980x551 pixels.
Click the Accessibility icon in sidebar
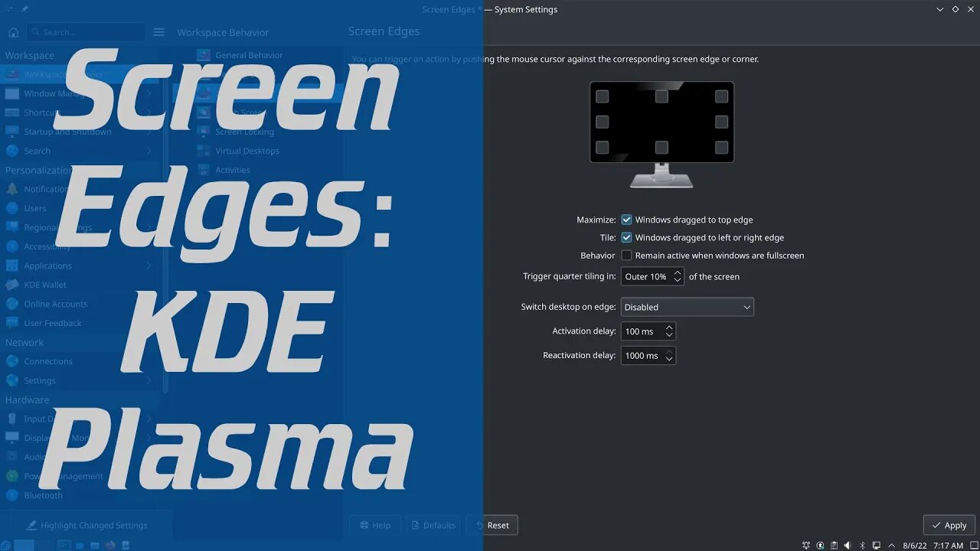coord(11,246)
